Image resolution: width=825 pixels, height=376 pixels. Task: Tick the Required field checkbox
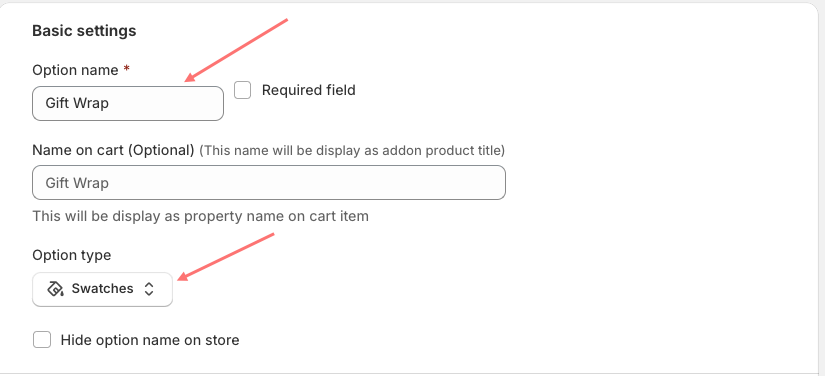(243, 90)
